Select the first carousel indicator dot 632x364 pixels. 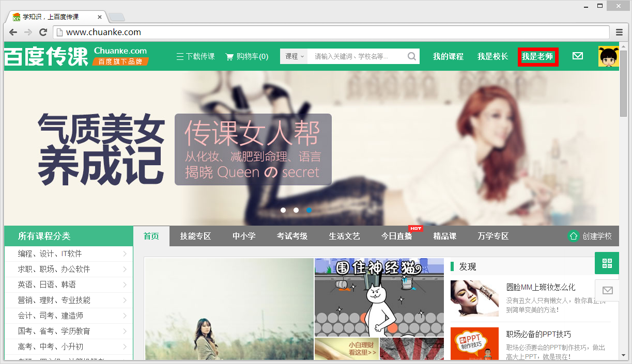point(283,210)
